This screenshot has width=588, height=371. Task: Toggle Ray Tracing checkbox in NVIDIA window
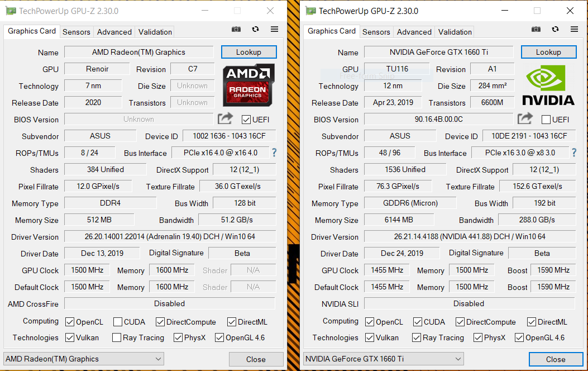pyautogui.click(x=417, y=337)
